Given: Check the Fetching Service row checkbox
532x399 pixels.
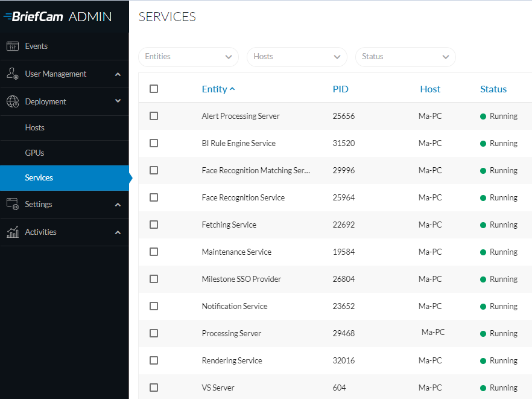Looking at the screenshot, I should [154, 225].
